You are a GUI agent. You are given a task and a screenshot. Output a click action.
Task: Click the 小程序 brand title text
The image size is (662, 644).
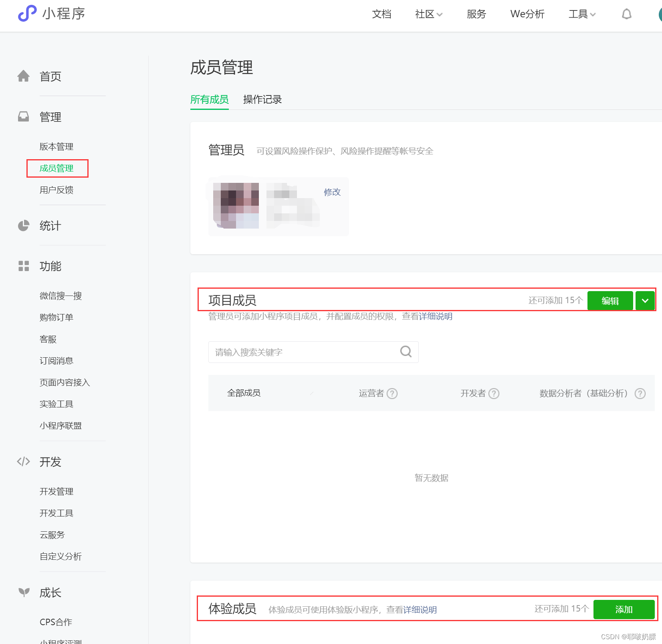64,14
